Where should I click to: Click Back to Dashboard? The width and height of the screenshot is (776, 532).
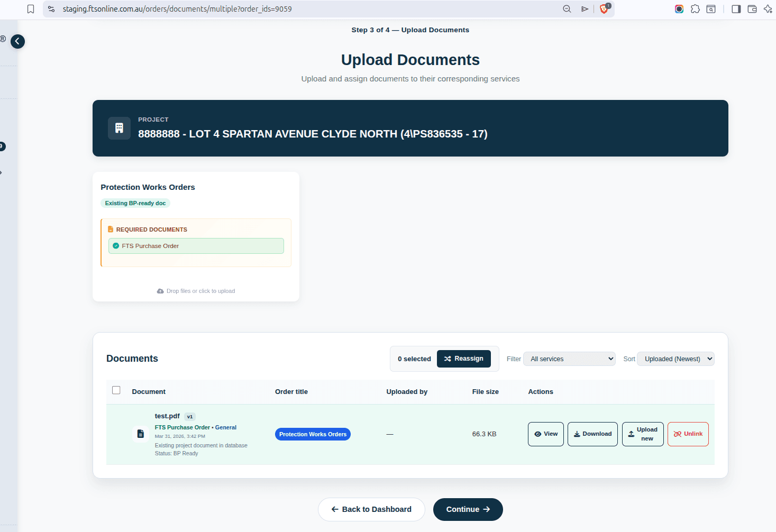click(x=371, y=509)
